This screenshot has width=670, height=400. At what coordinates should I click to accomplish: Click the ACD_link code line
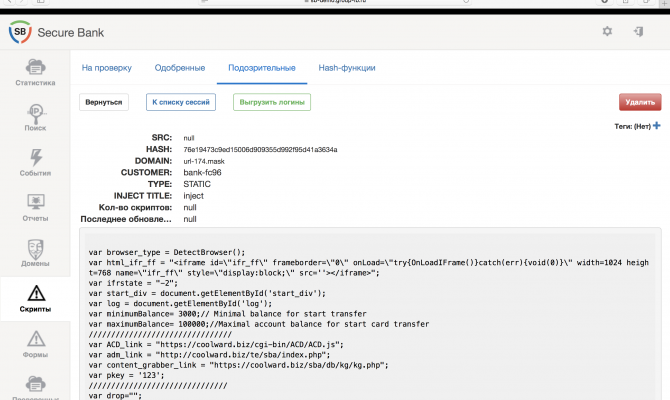tap(216, 344)
